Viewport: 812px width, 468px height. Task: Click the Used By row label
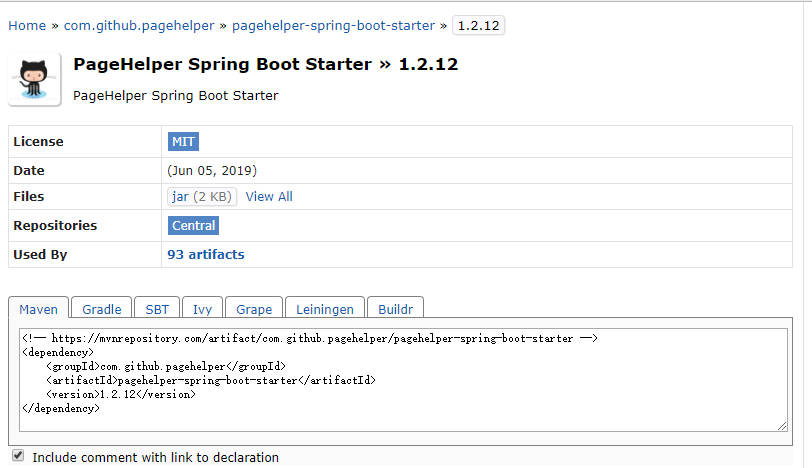point(40,254)
